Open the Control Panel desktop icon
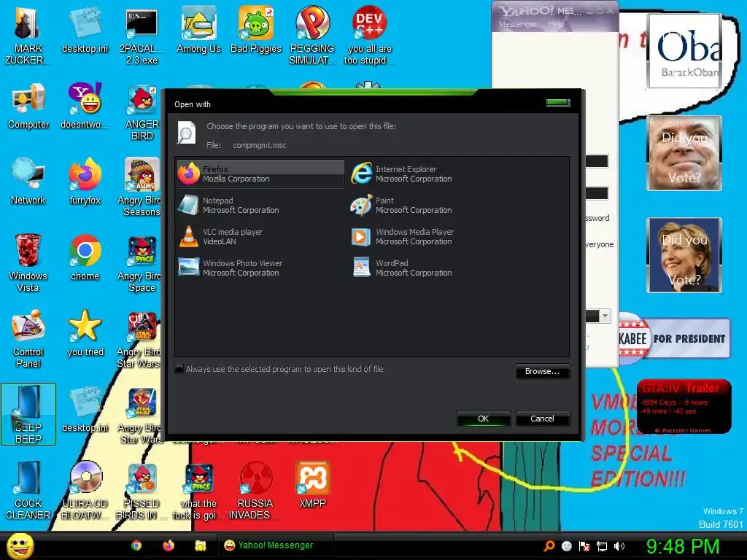 28,338
